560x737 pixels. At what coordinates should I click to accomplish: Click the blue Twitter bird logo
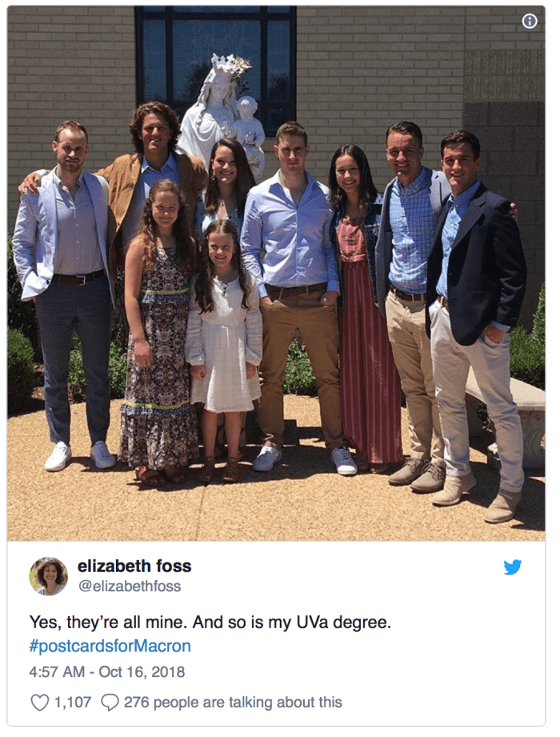point(513,567)
